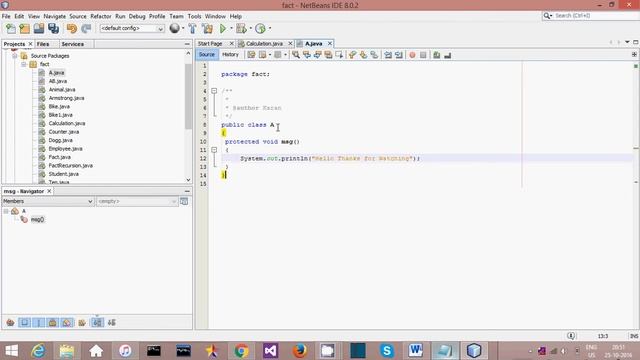Toggle Show Fields filter in Navigator
Image resolution: width=640 pixels, height=360 pixels.
[24, 322]
